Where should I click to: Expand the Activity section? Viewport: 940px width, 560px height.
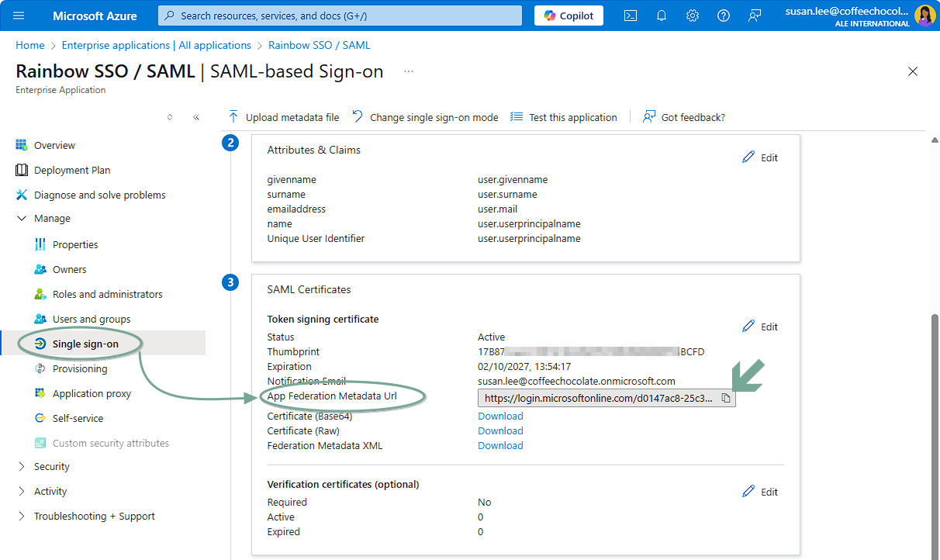click(22, 492)
